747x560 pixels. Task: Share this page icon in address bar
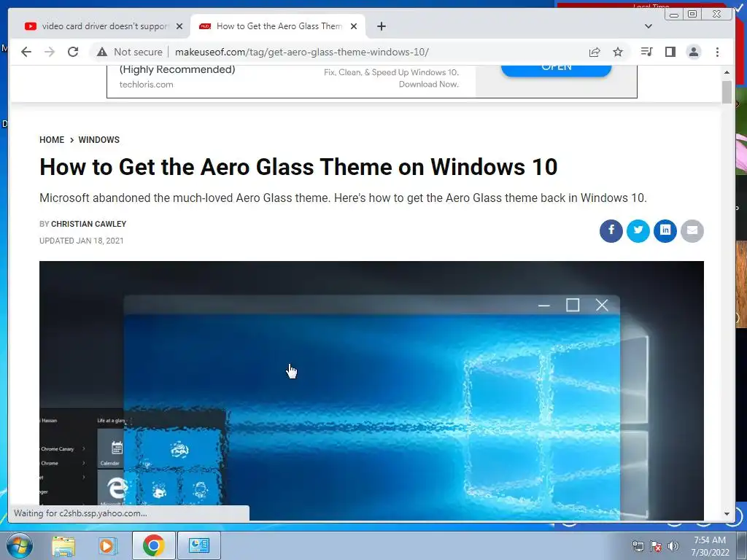(594, 52)
